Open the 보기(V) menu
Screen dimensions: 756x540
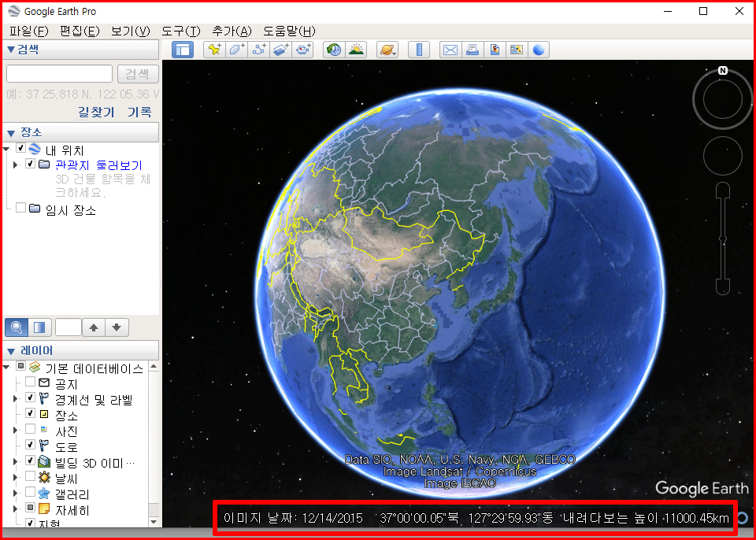pos(131,31)
